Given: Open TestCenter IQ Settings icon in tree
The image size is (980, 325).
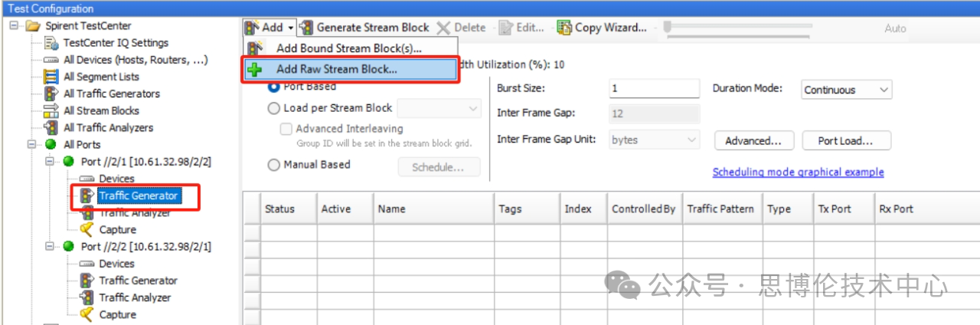Looking at the screenshot, I should [x=52, y=43].
